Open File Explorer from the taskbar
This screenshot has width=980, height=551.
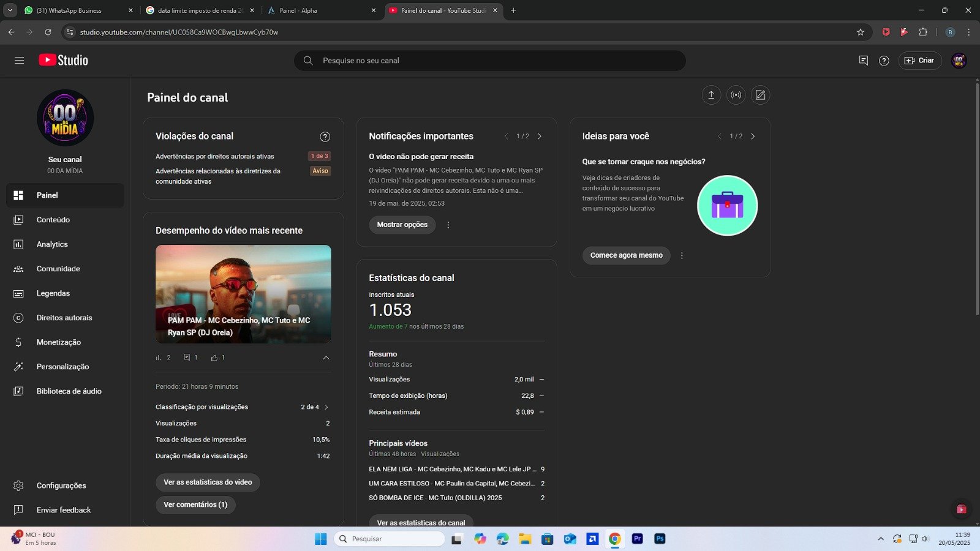coord(525,539)
